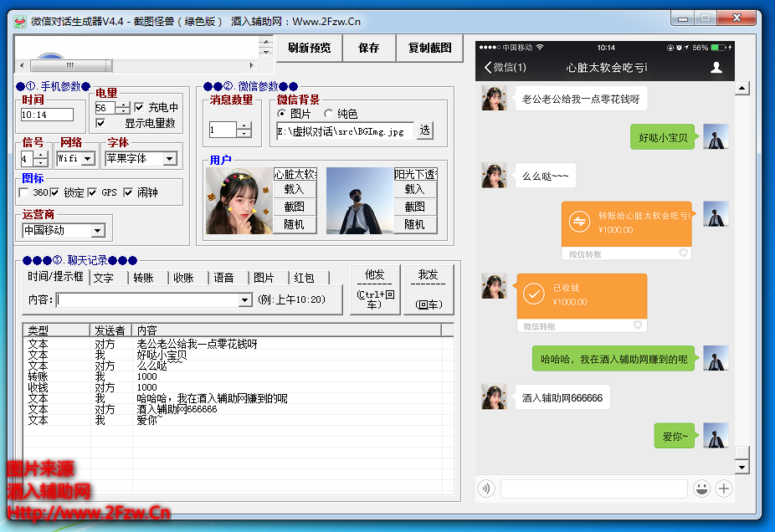Click the horizontal scrollbar thumb in top-left panel
This screenshot has width=775, height=532.
(71, 65)
